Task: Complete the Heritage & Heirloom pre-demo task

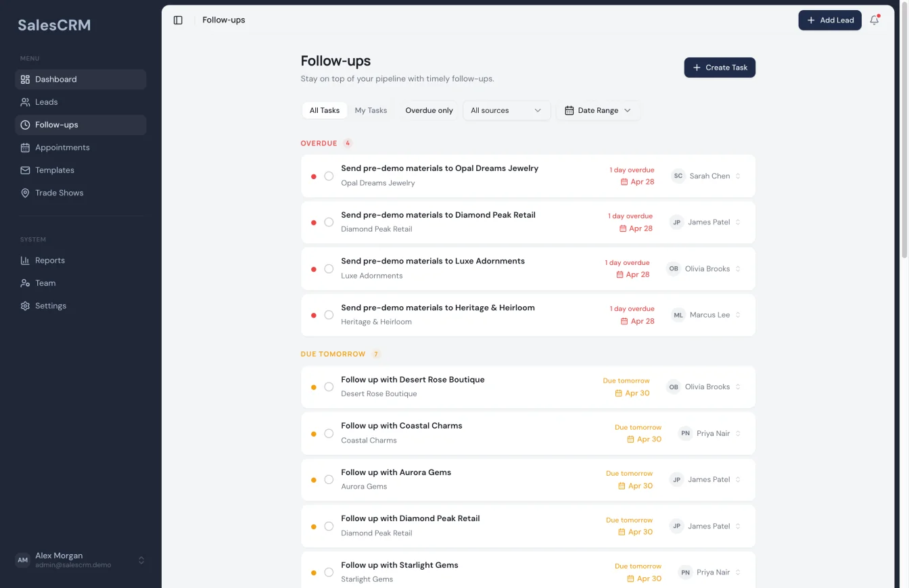Action: pyautogui.click(x=329, y=314)
